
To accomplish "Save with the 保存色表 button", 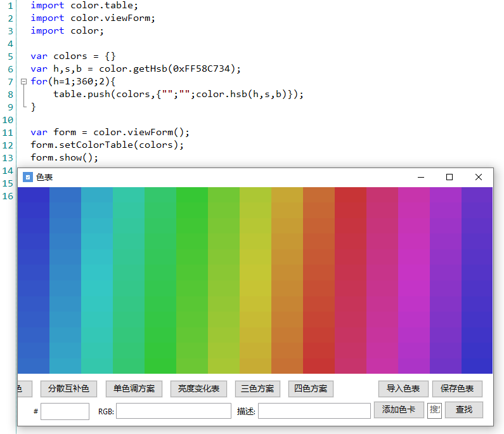I will coord(457,389).
